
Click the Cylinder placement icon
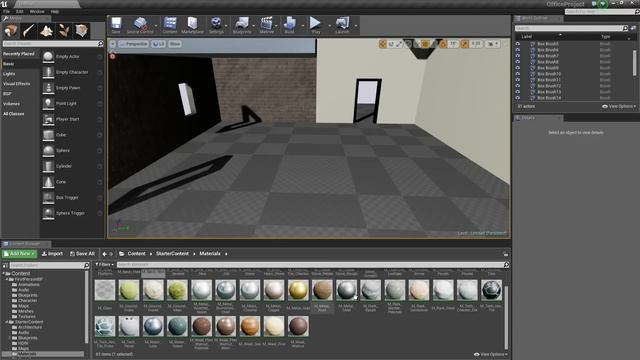tap(48, 166)
